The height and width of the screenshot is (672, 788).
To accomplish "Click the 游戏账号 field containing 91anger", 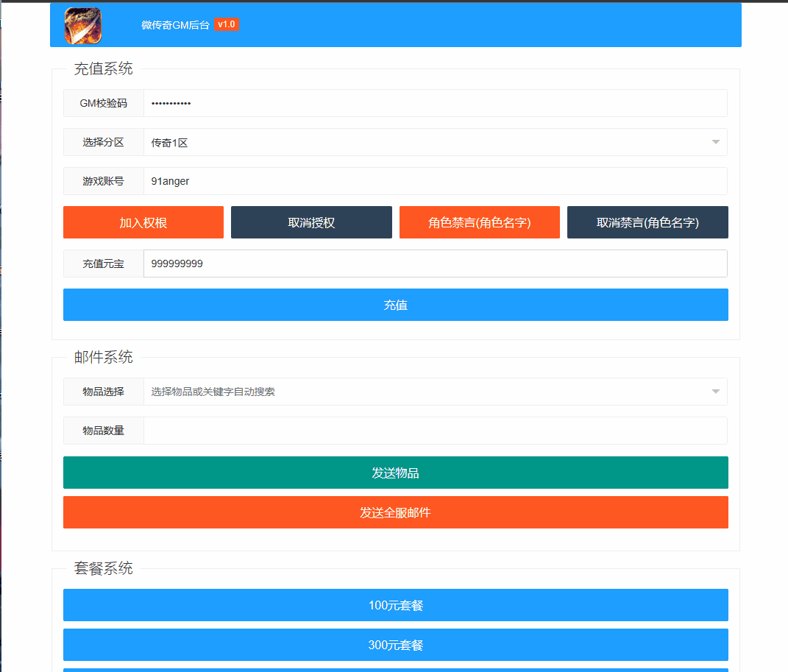I will coord(435,181).
